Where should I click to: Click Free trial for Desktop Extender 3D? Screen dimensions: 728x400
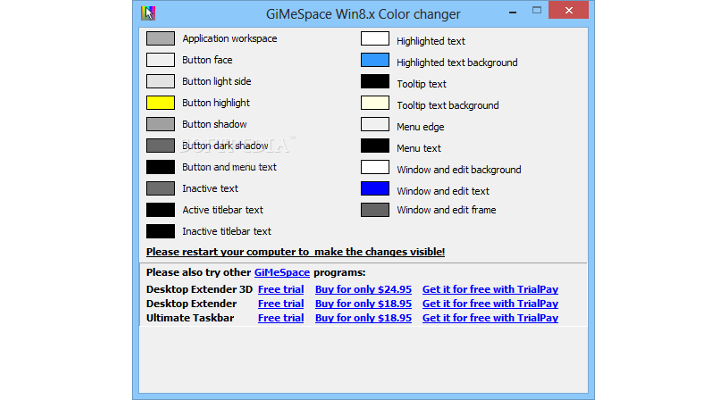coord(281,289)
